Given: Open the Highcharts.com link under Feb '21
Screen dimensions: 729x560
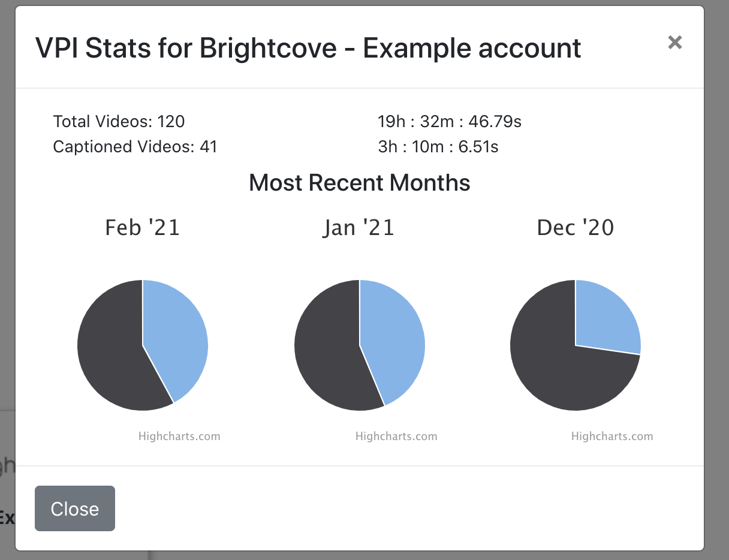Looking at the screenshot, I should (179, 436).
